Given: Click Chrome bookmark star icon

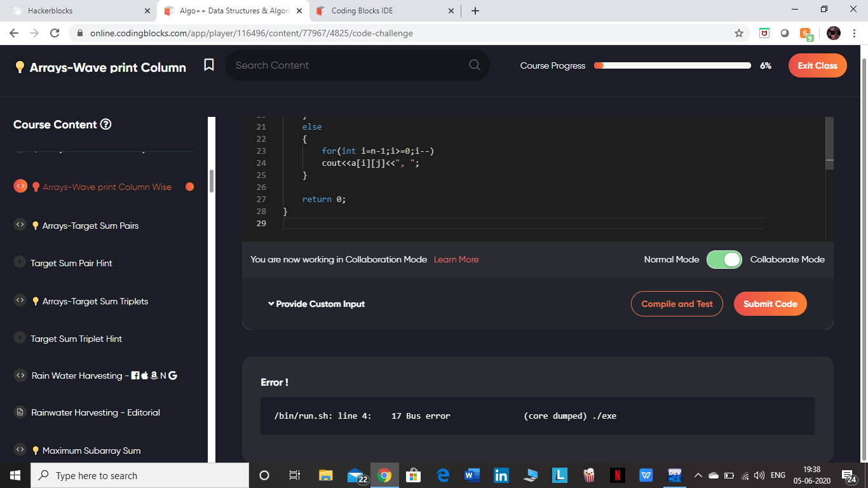Looking at the screenshot, I should (x=738, y=33).
